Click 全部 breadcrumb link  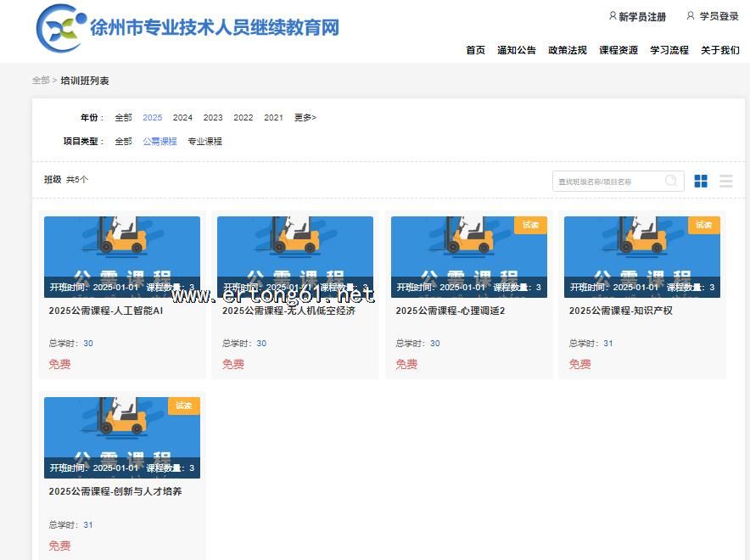click(41, 81)
